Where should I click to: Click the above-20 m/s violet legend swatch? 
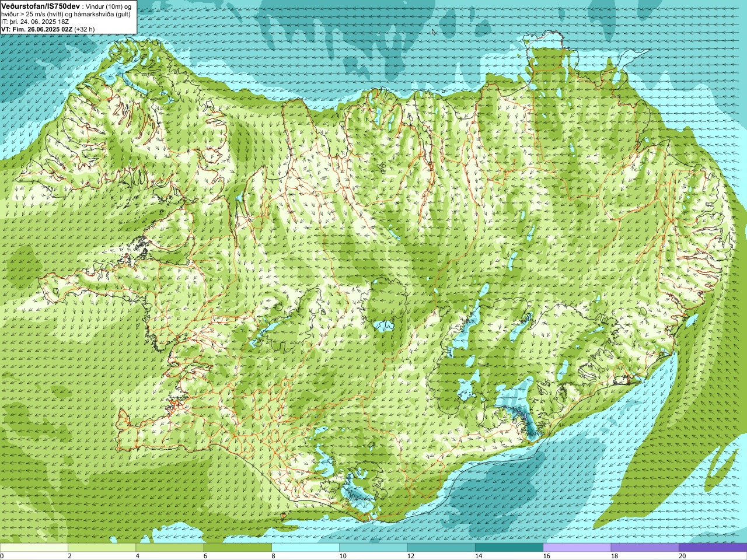pos(713,548)
